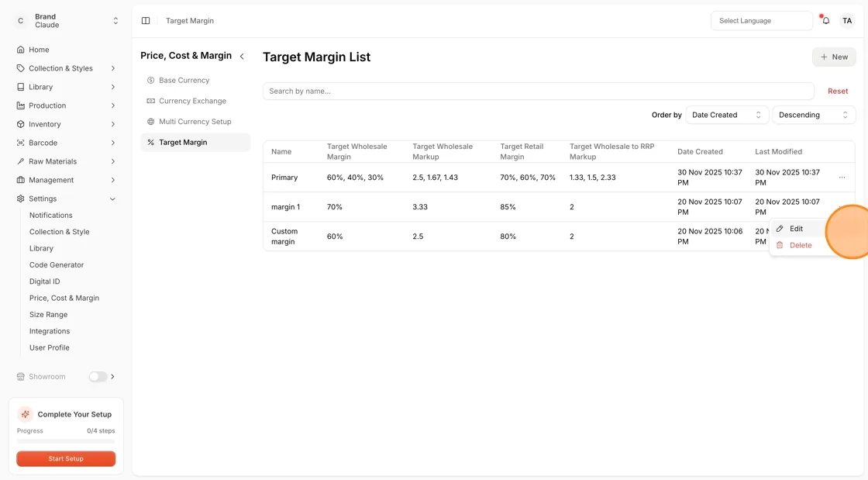Image resolution: width=868 pixels, height=480 pixels.
Task: Toggle the Showroom switch
Action: pos(98,376)
